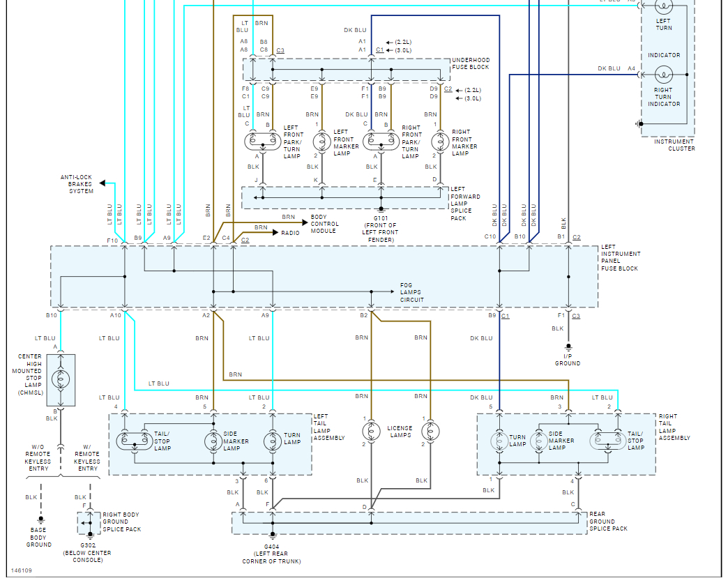This screenshot has width=728, height=585.
Task: Click the 'I/P GROUND' label
Action: (568, 360)
